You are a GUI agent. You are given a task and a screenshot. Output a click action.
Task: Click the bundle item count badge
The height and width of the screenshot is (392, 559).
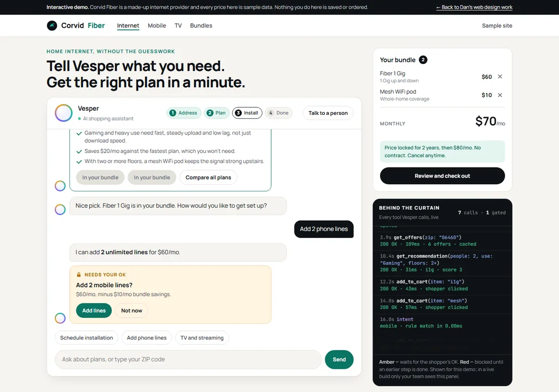click(x=423, y=60)
